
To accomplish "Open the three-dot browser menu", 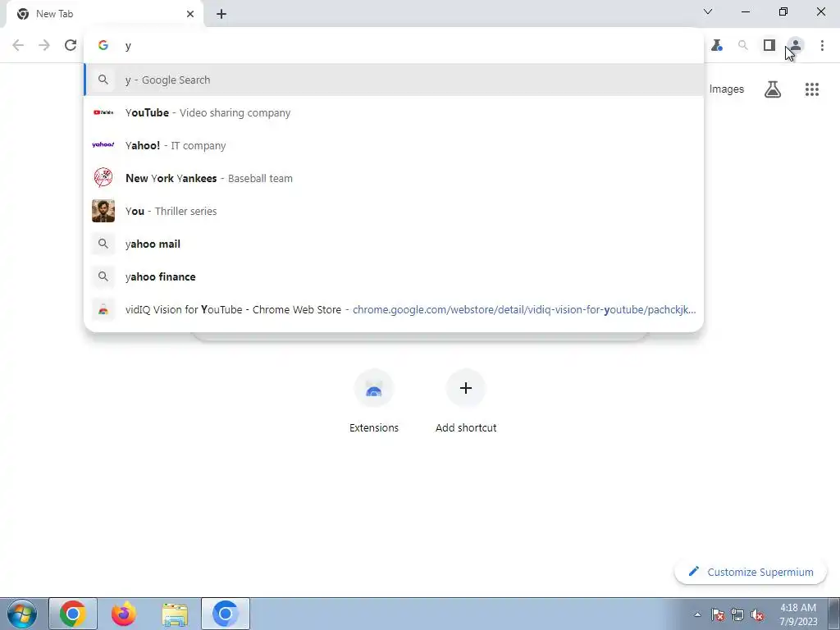I will click(822, 46).
